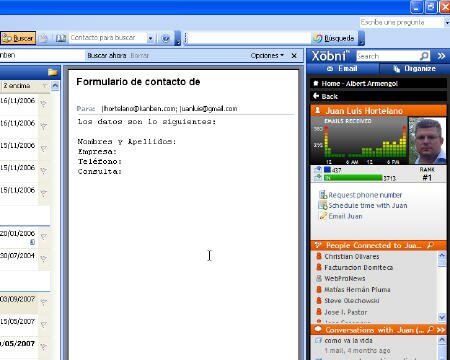The height and width of the screenshot is (360, 450).
Task: Select contact WebProNews
Action: point(345,278)
